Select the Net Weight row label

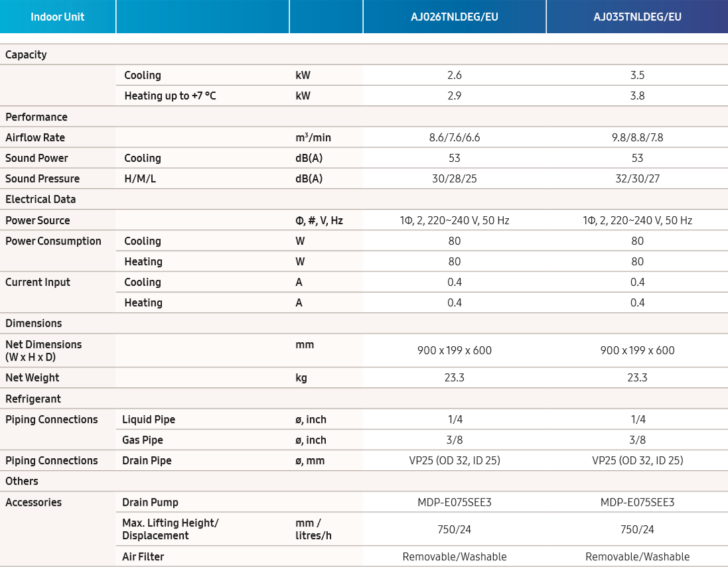click(32, 378)
